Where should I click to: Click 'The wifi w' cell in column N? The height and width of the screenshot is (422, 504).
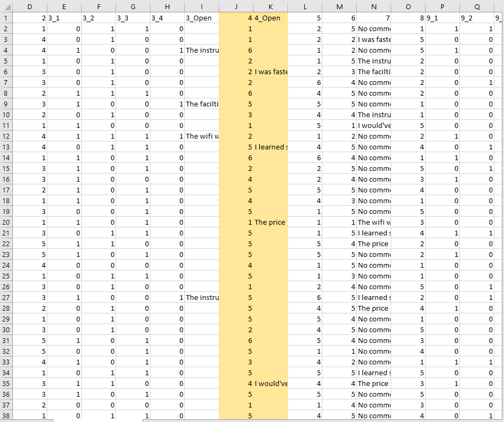click(373, 222)
